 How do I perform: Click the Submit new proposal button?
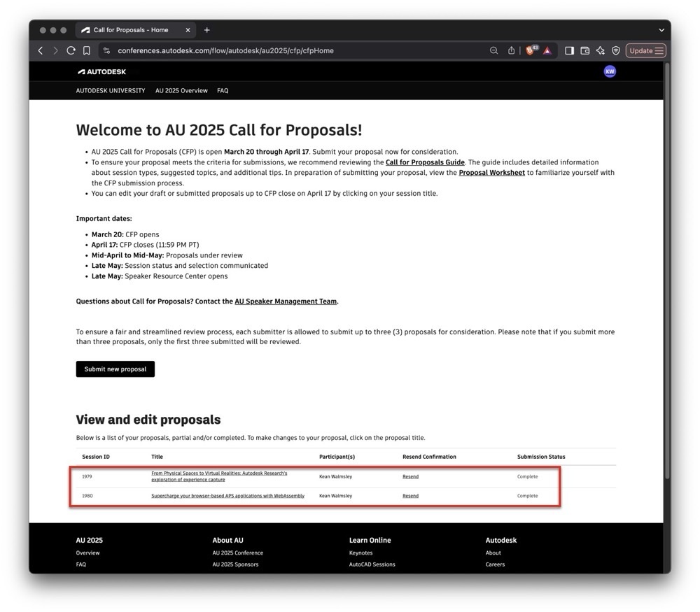(115, 369)
